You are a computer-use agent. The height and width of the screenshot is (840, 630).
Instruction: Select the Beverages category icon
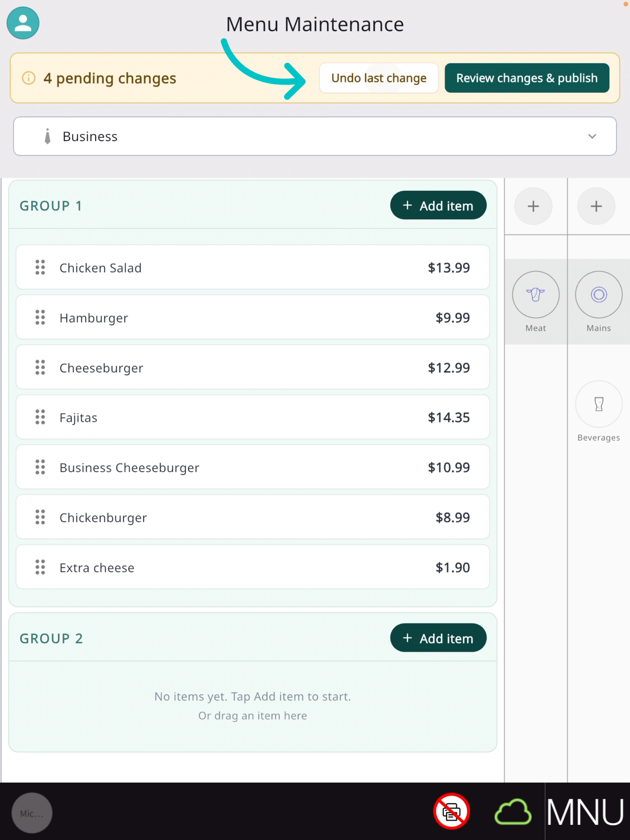[x=598, y=404]
